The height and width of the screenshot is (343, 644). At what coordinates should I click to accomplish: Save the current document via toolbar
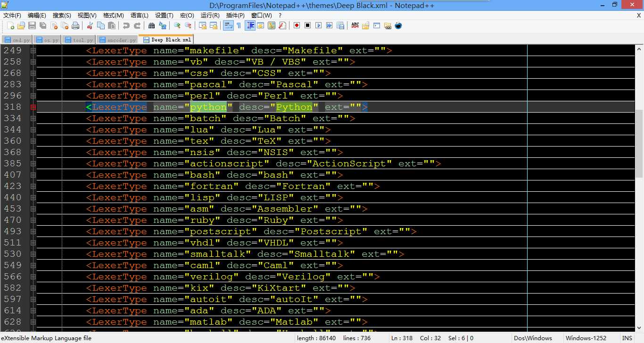click(x=32, y=25)
